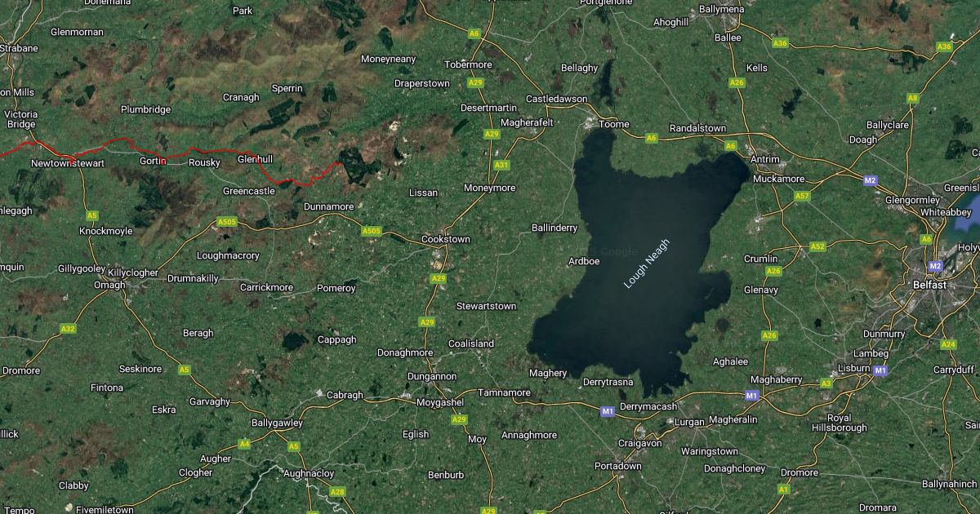Click the A4 road shield near Ballygawley
This screenshot has height=514, width=980.
point(244,444)
